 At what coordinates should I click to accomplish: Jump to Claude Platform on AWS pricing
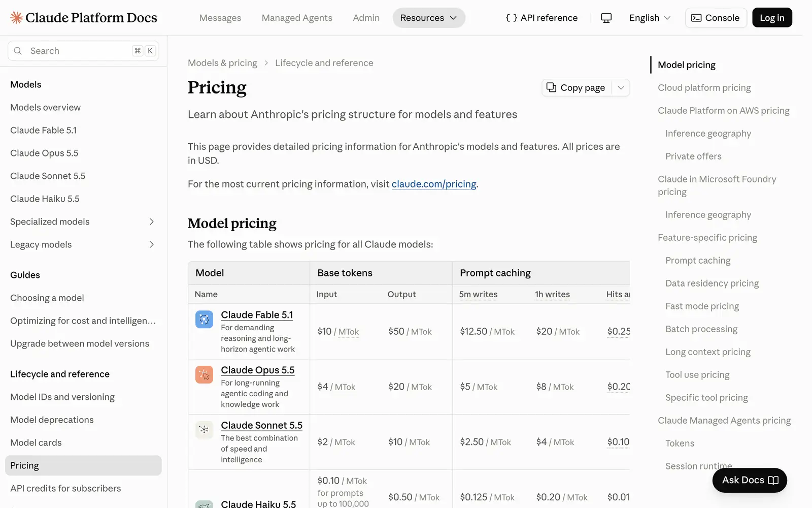[x=724, y=110]
